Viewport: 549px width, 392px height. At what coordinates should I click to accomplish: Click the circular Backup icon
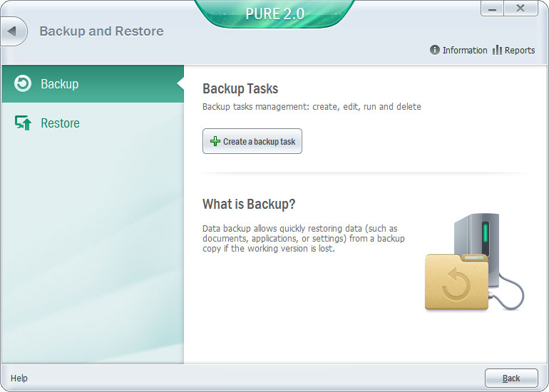(23, 84)
